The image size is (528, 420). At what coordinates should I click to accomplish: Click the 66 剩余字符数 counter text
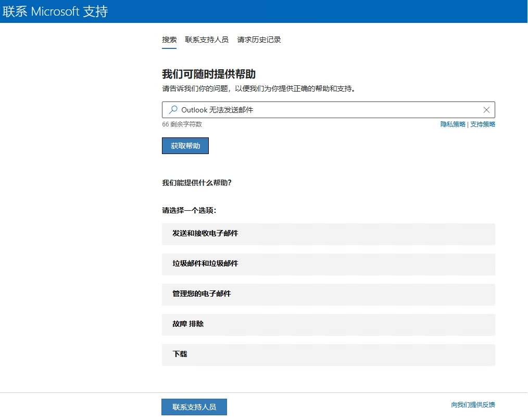[182, 124]
